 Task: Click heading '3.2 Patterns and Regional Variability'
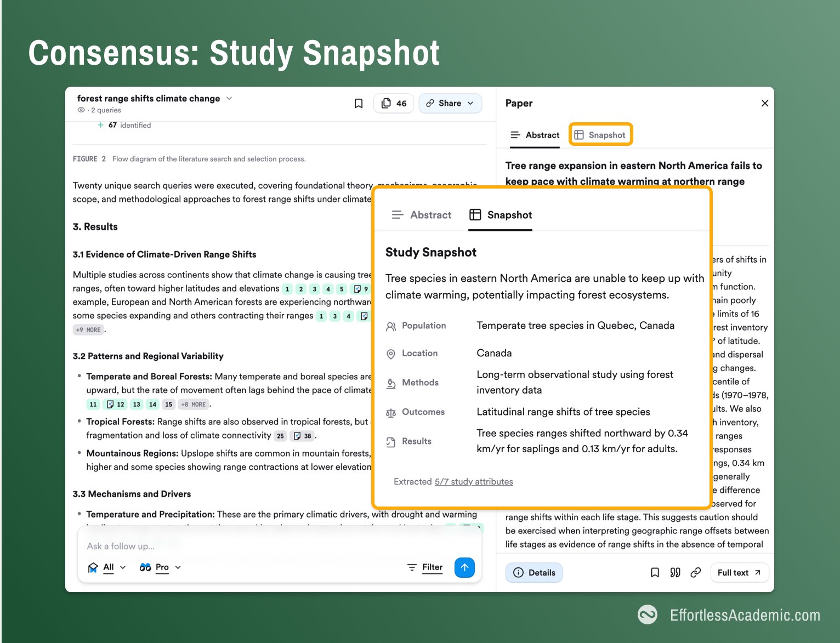pyautogui.click(x=148, y=356)
